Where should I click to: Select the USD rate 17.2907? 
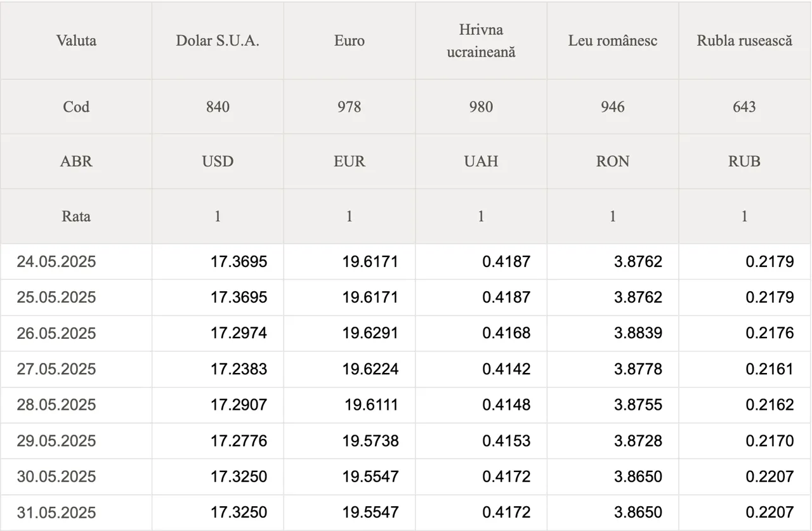click(x=239, y=405)
